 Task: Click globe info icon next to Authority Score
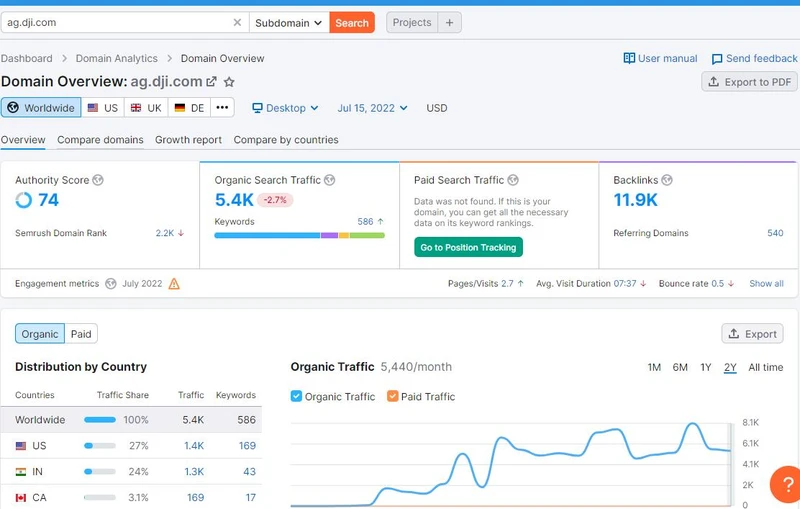[x=98, y=180]
